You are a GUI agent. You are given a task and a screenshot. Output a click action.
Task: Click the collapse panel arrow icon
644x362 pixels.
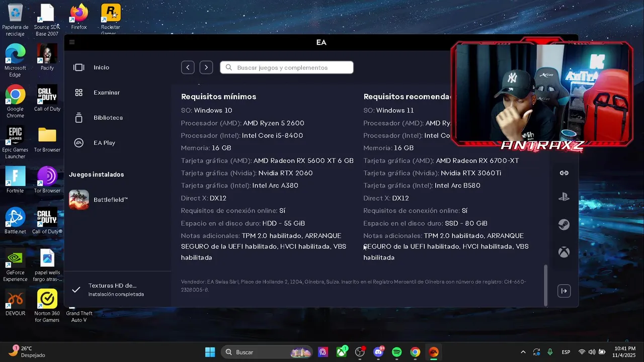point(564,291)
